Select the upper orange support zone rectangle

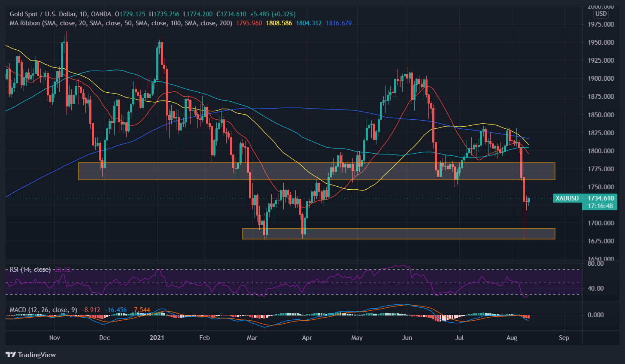click(x=317, y=171)
